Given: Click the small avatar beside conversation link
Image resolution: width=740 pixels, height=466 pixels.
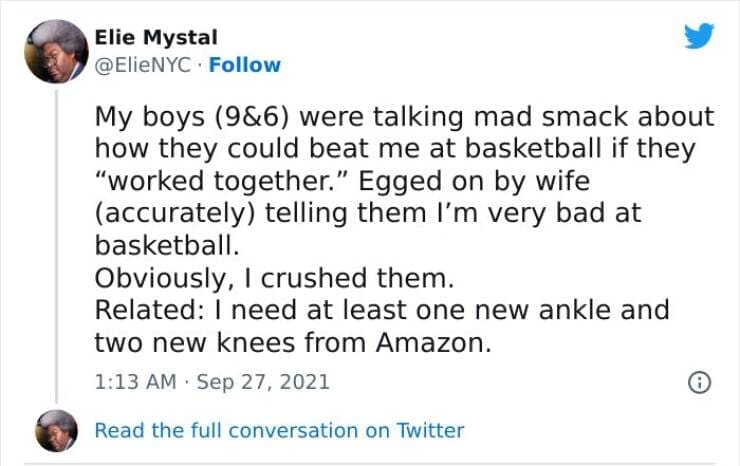Looking at the screenshot, I should [x=55, y=430].
